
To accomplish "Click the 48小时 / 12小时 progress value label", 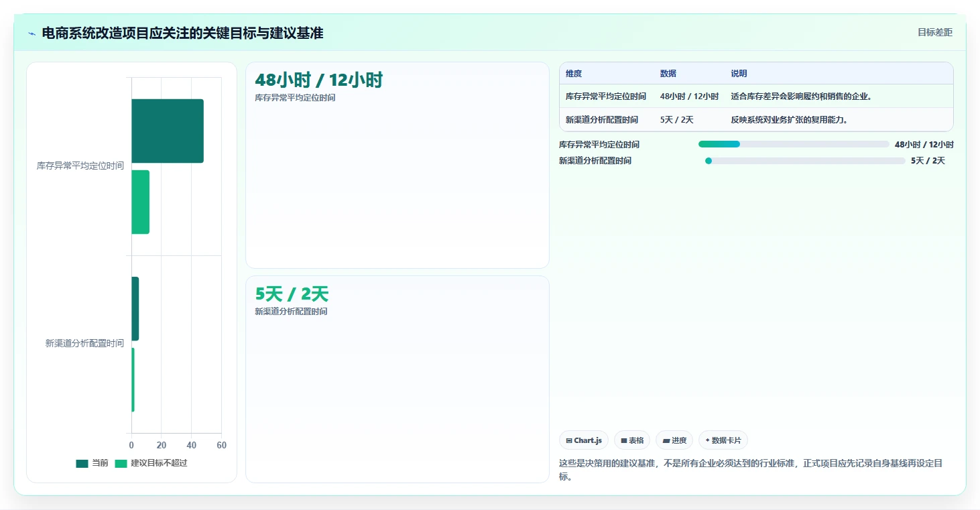I will 924,144.
